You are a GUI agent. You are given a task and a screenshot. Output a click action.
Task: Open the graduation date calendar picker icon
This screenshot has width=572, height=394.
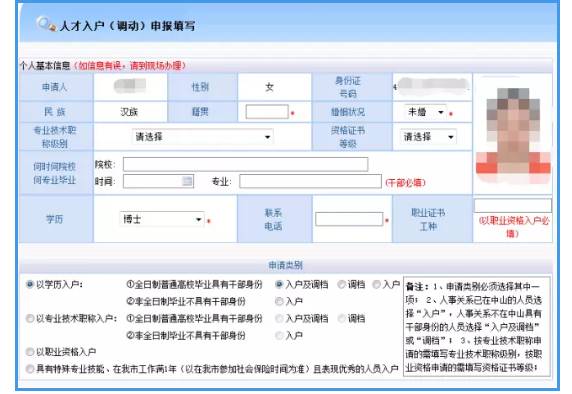click(x=187, y=181)
